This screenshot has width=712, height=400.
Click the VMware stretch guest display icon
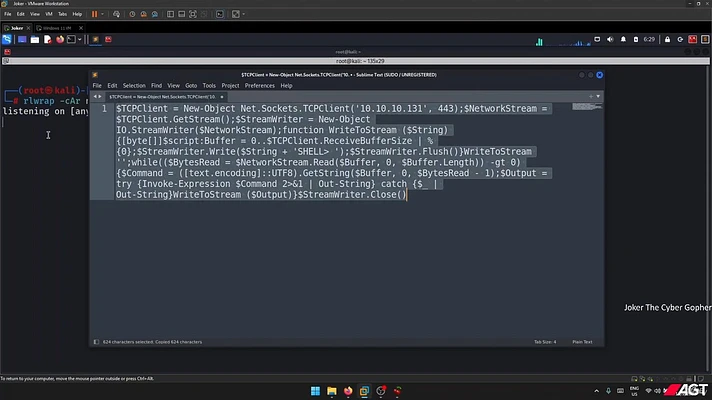pos(236,14)
